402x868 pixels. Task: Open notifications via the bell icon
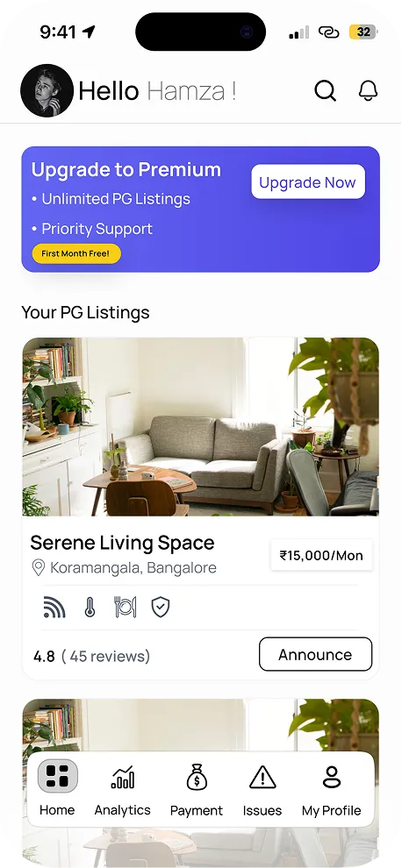coord(368,91)
